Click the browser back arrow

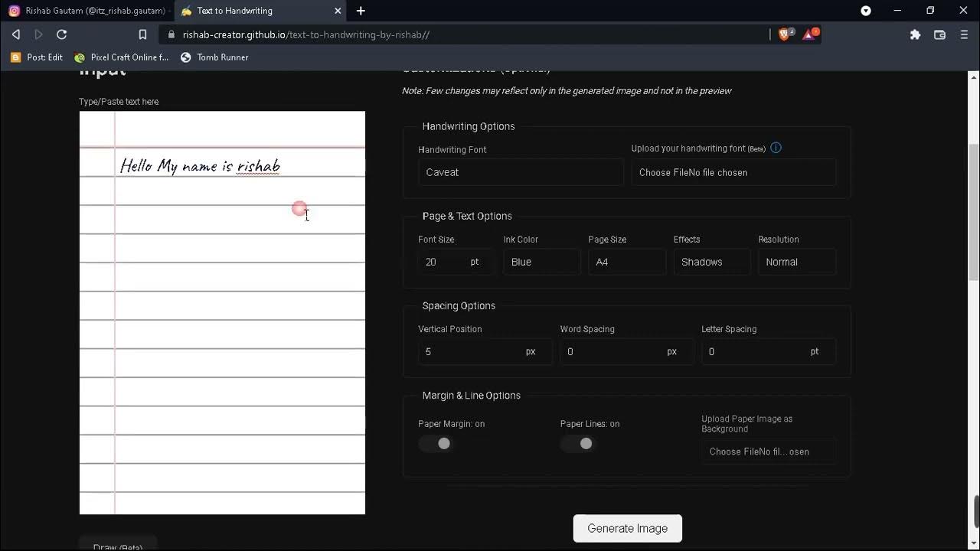(x=16, y=34)
